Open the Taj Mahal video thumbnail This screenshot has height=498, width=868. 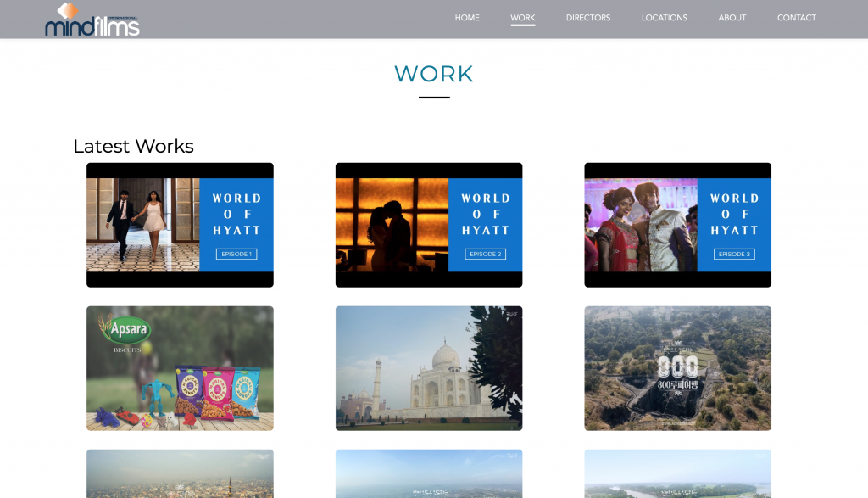pos(429,368)
